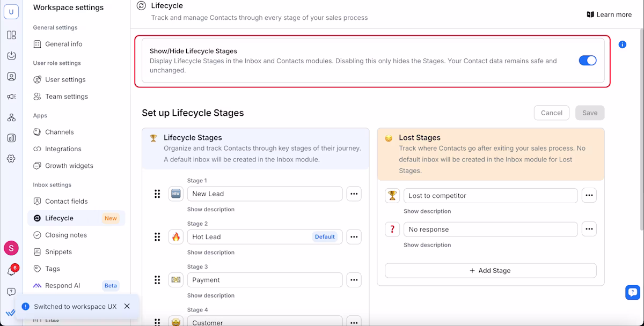The width and height of the screenshot is (644, 326).
Task: Open the workspace switcher U icon
Action: [11, 12]
